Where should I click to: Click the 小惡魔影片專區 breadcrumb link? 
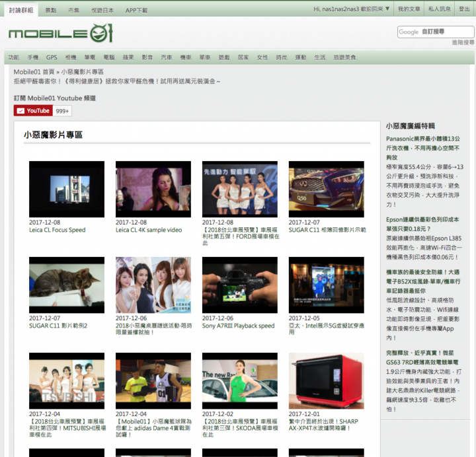pyautogui.click(x=82, y=72)
